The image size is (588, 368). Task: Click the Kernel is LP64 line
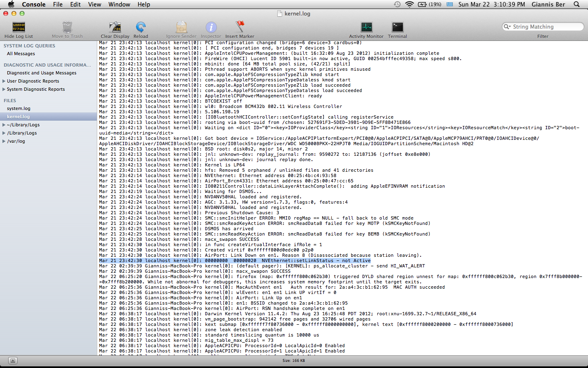(172, 165)
